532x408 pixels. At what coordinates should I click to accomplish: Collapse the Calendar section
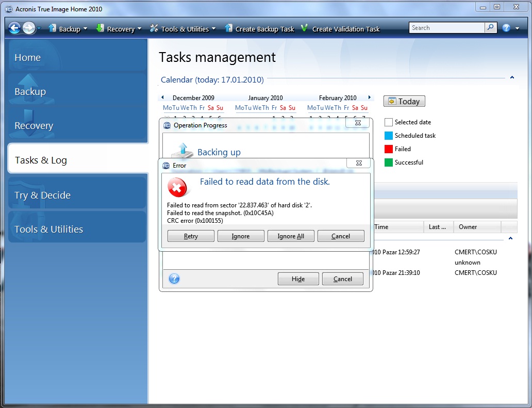coord(512,78)
